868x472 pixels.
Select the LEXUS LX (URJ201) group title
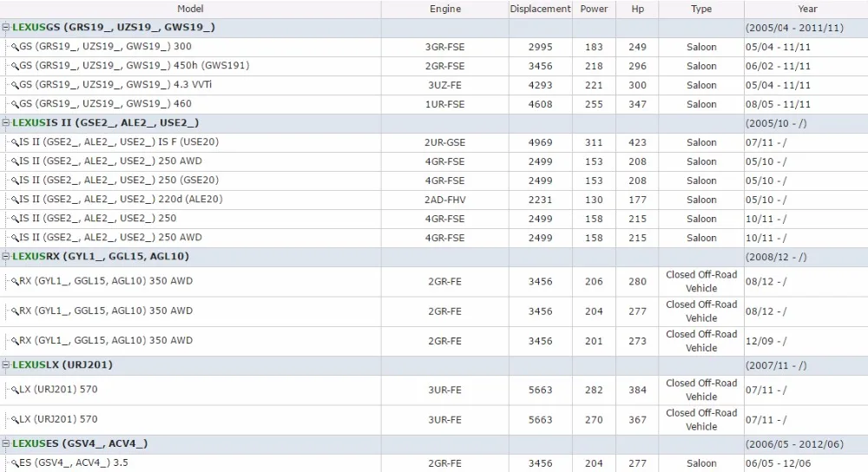tap(62, 364)
